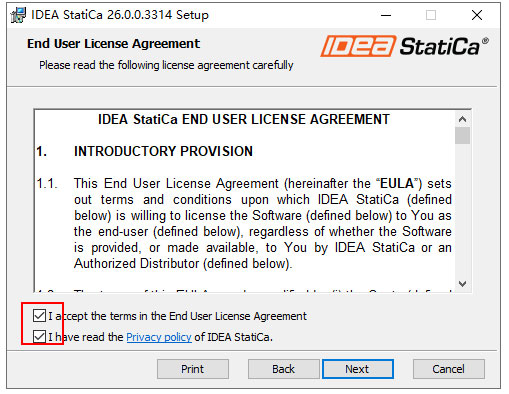Minimize the Setup window

click(x=386, y=15)
